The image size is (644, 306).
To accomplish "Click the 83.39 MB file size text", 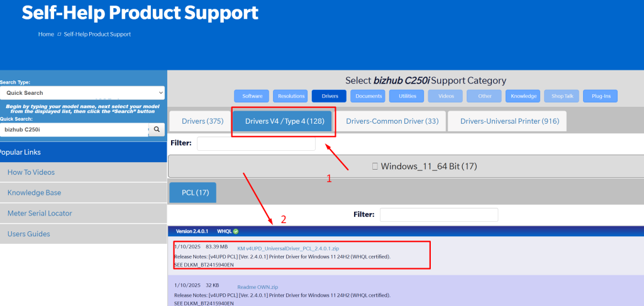I will 216,246.
